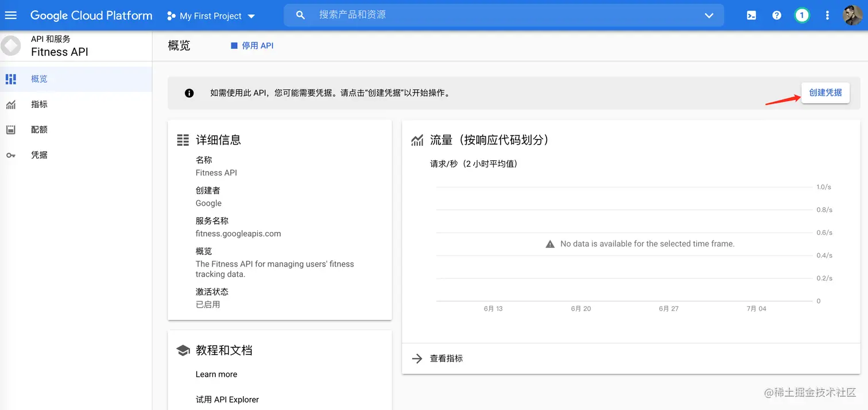Click the 6月 20 axis label
The height and width of the screenshot is (410, 868).
[x=581, y=308]
